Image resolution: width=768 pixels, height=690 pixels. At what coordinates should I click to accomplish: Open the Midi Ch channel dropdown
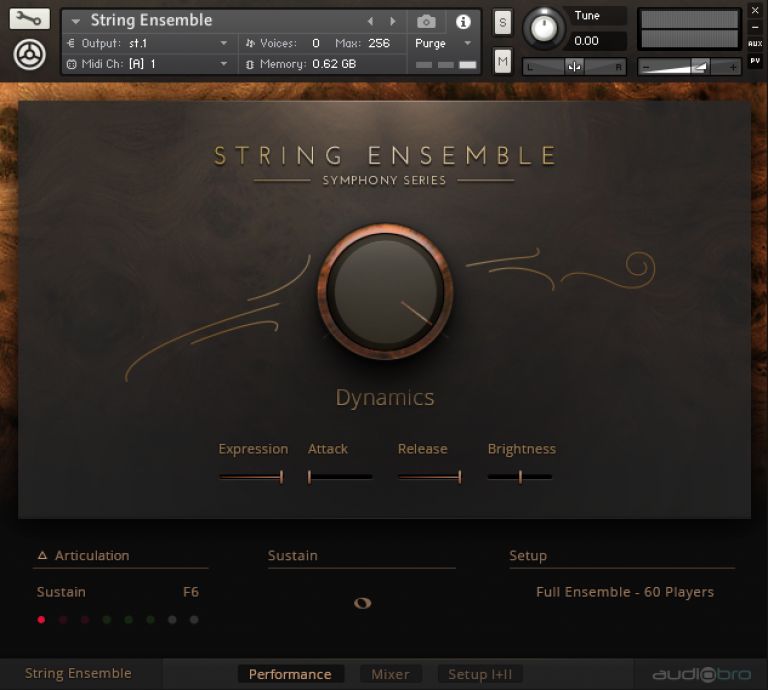224,64
